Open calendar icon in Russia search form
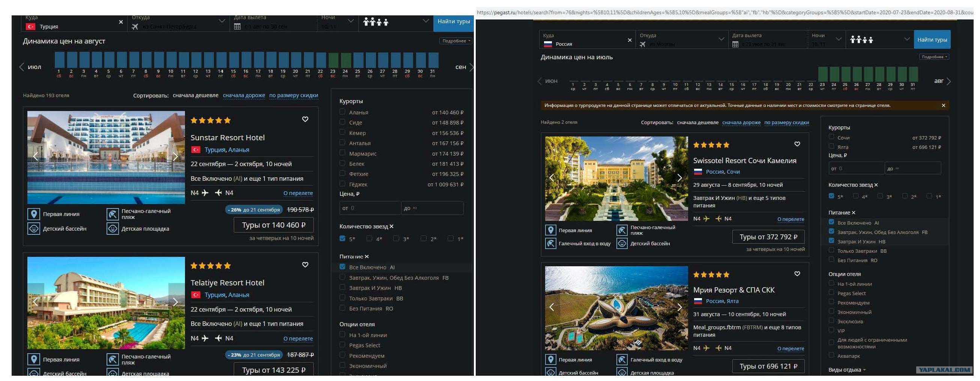 [735, 44]
